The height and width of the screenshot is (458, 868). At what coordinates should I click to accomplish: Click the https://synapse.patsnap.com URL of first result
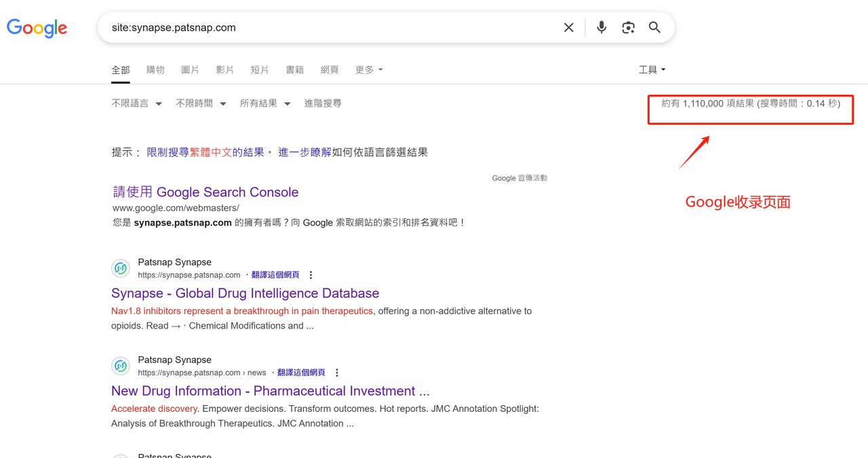[189, 275]
